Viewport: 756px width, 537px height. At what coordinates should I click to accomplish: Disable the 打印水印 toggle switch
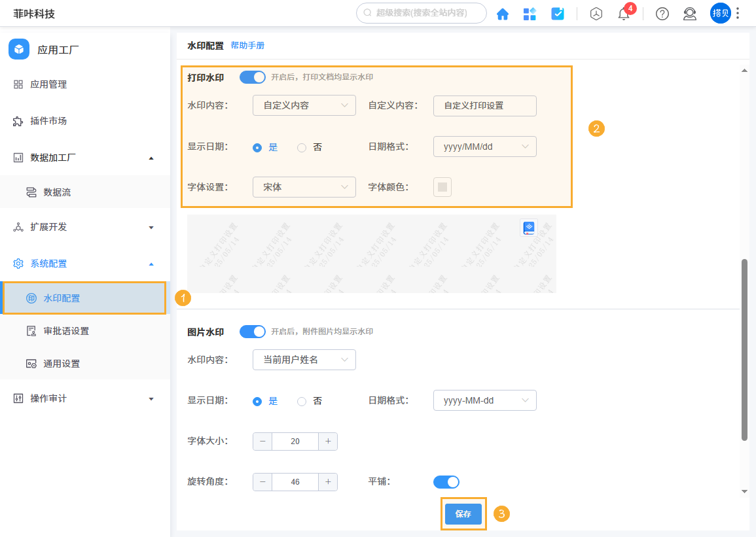pyautogui.click(x=251, y=77)
